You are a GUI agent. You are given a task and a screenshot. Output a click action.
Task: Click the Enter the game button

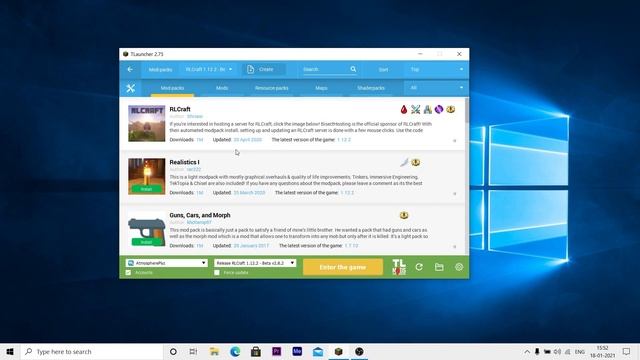tap(342, 267)
